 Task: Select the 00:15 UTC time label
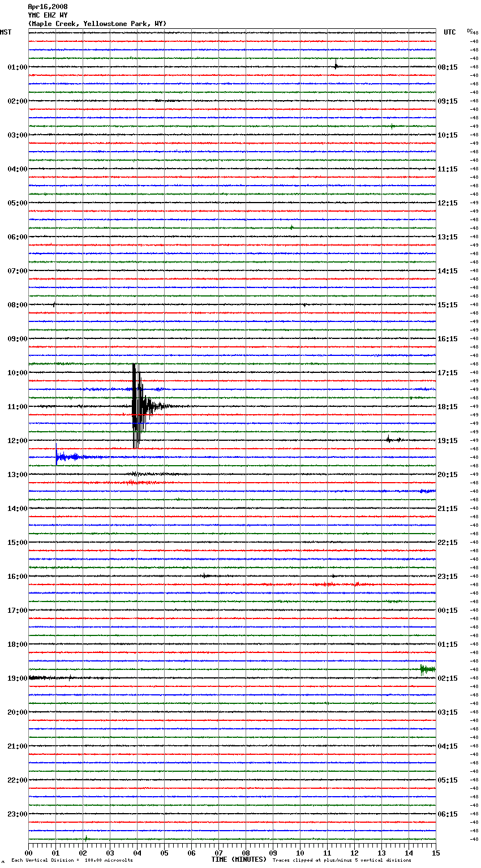(x=448, y=611)
